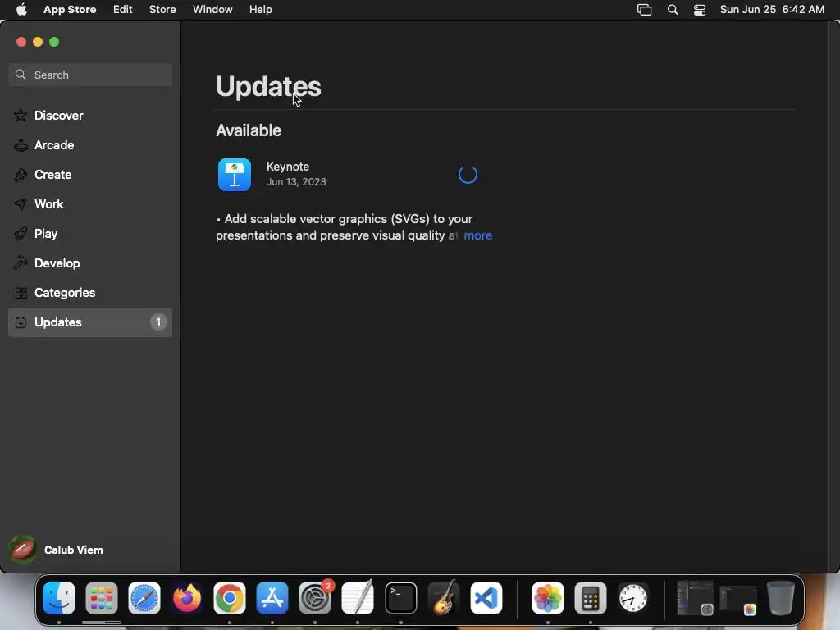Viewport: 840px width, 630px height.
Task: Click the Play rocket icon
Action: (21, 233)
